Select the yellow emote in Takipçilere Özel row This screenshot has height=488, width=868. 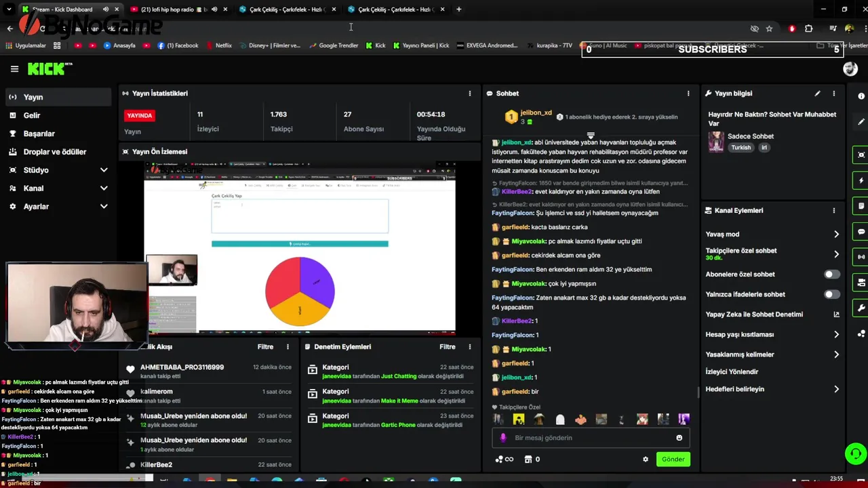[519, 420]
